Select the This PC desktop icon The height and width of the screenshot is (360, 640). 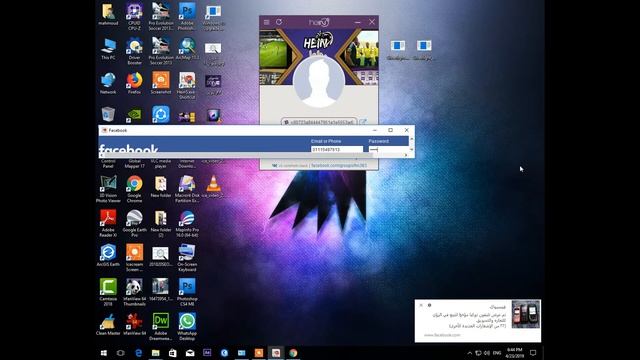pyautogui.click(x=108, y=49)
